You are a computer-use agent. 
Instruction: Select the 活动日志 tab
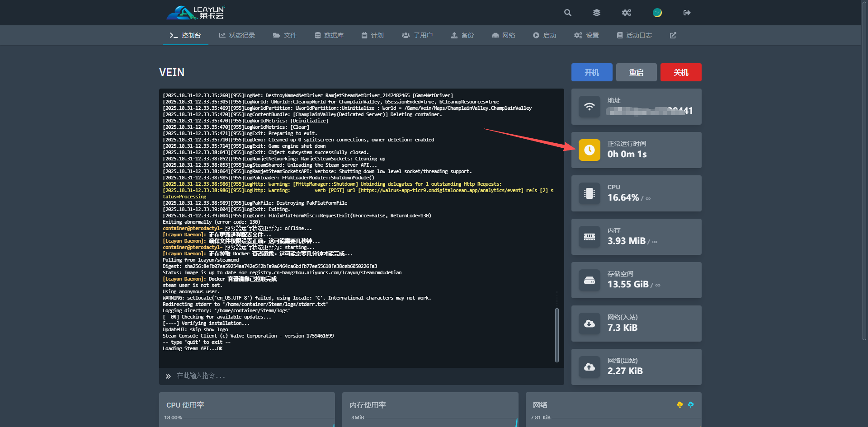(x=634, y=35)
